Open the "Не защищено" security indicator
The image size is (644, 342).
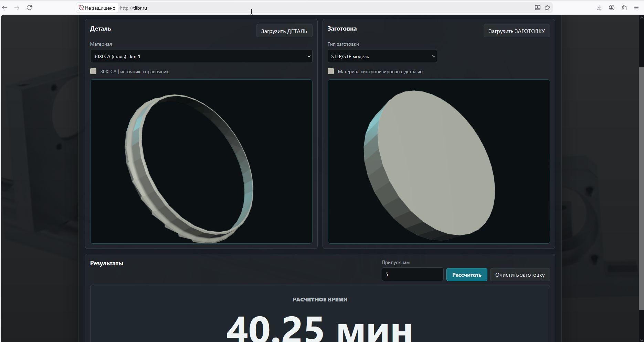tap(97, 8)
